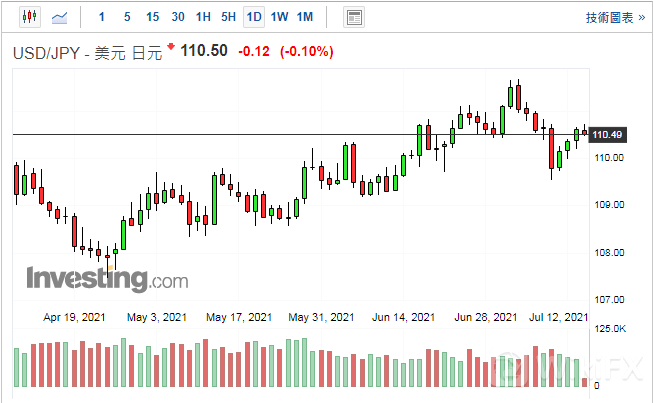Click the Jun 14, 2021 date marker

tap(403, 317)
